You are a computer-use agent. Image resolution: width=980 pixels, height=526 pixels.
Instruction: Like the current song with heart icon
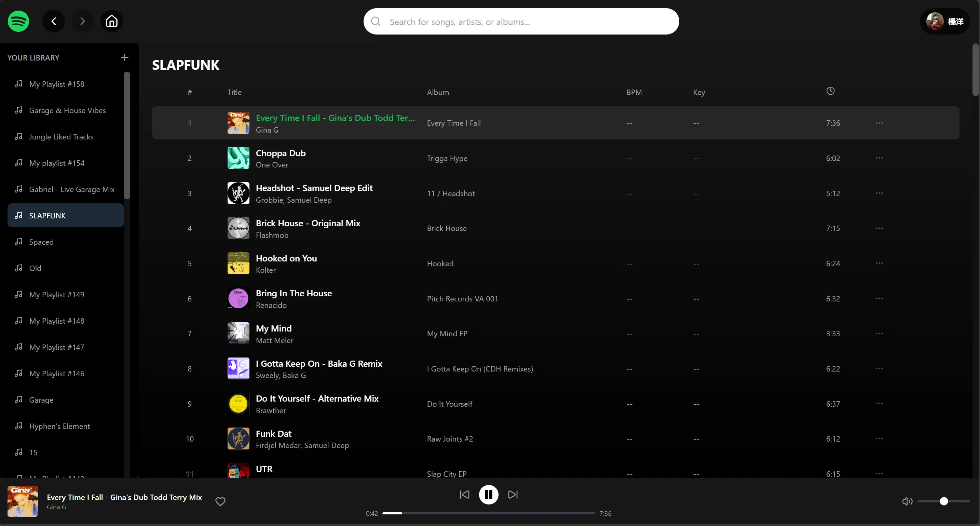[x=220, y=501]
